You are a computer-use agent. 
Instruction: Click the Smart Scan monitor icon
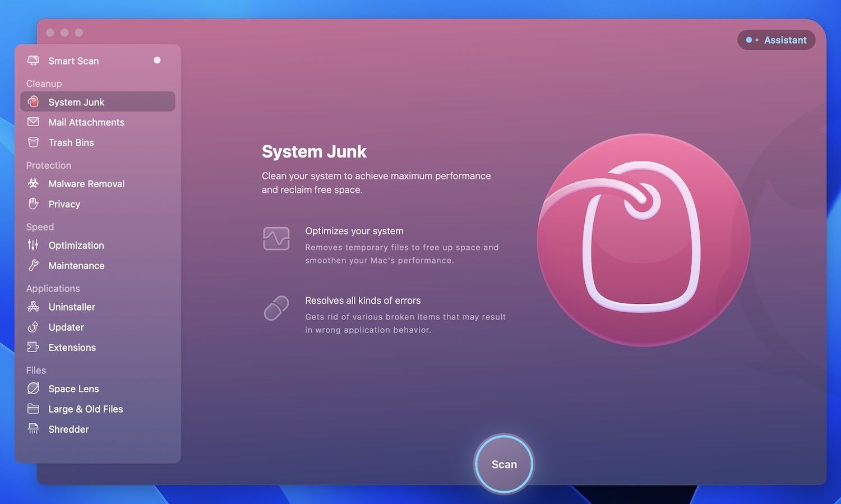[x=34, y=61]
